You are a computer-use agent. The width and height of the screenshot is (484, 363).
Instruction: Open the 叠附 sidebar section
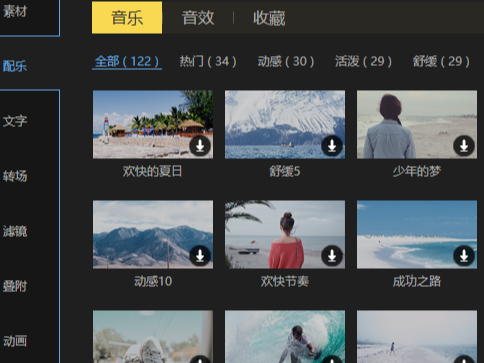15,286
